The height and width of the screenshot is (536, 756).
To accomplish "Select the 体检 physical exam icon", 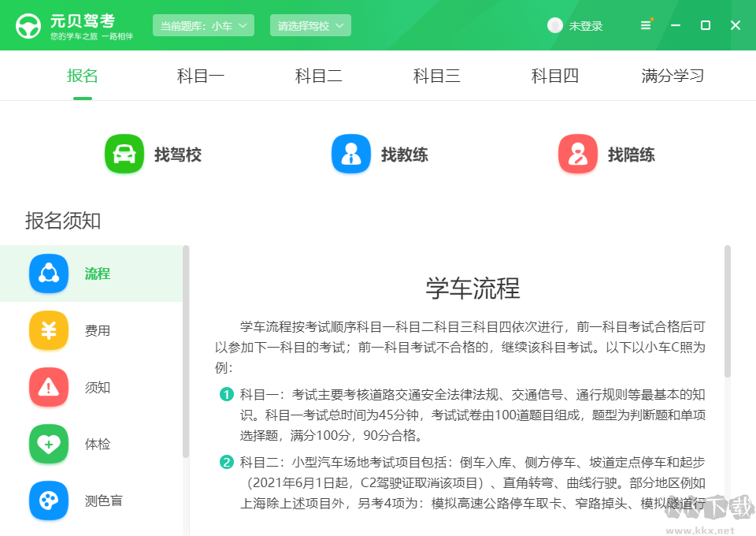I will tap(49, 444).
